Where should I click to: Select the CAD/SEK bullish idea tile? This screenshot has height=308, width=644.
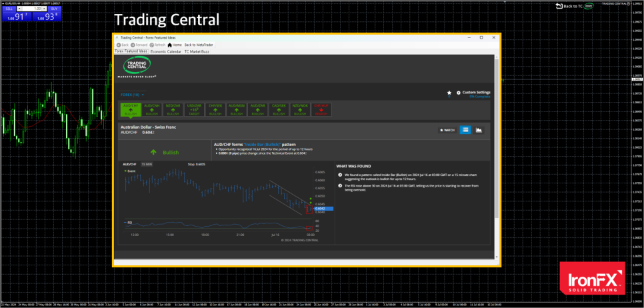pyautogui.click(x=279, y=109)
